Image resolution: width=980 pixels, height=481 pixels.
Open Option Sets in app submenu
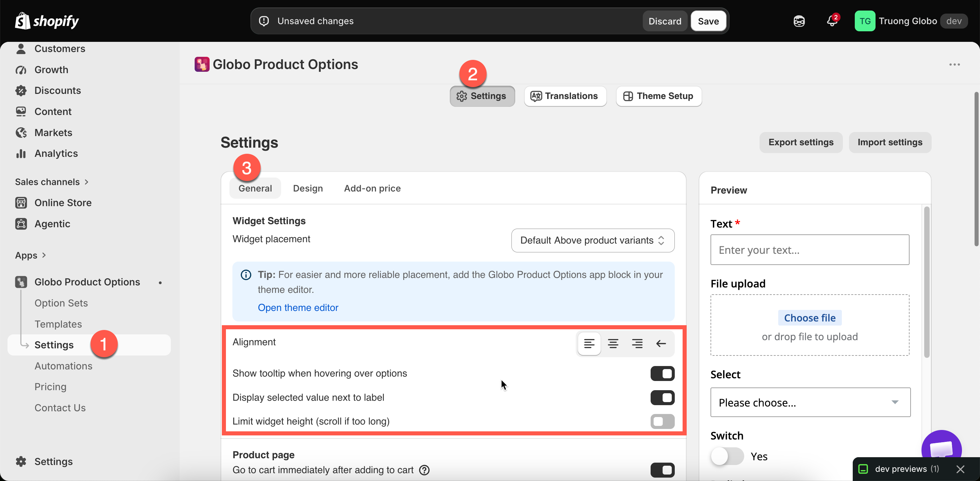tap(61, 303)
